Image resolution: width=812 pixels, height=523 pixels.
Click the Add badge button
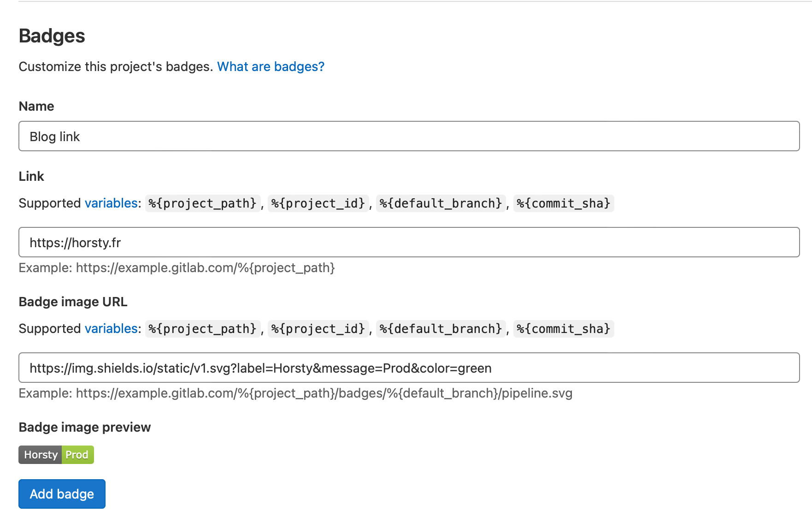[x=62, y=494]
